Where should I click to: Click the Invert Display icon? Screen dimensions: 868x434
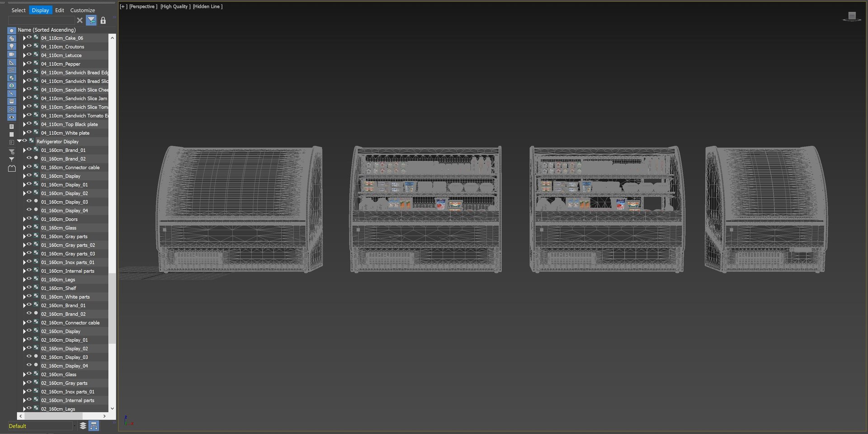[12, 142]
